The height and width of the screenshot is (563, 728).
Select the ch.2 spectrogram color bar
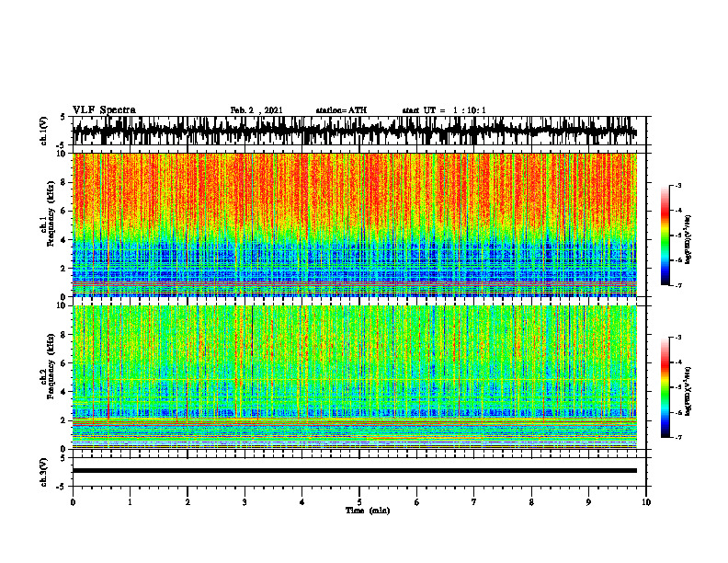click(665, 387)
